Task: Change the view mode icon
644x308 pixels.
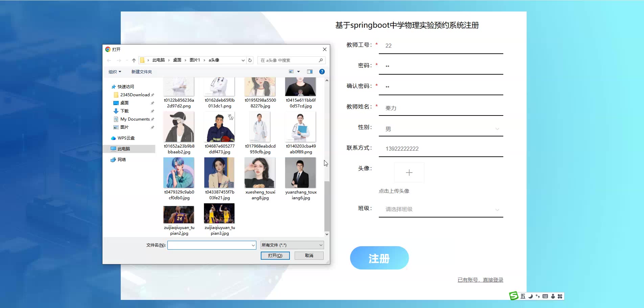Action: click(291, 72)
